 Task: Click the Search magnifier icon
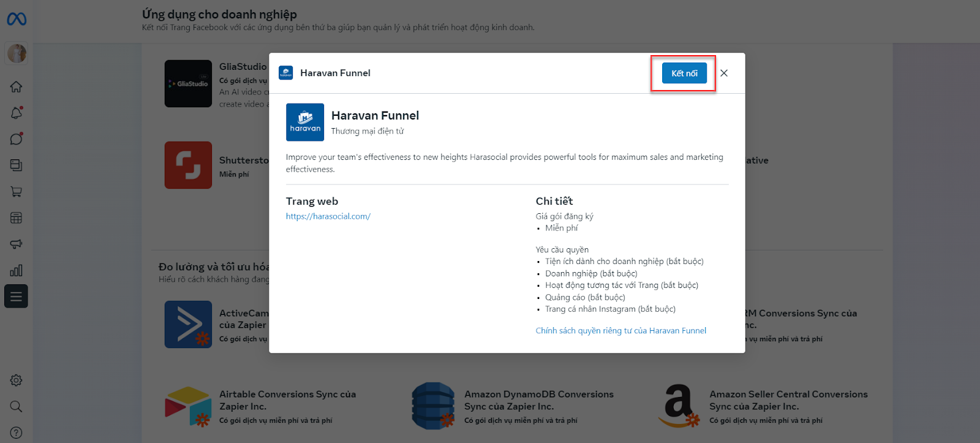[17, 406]
